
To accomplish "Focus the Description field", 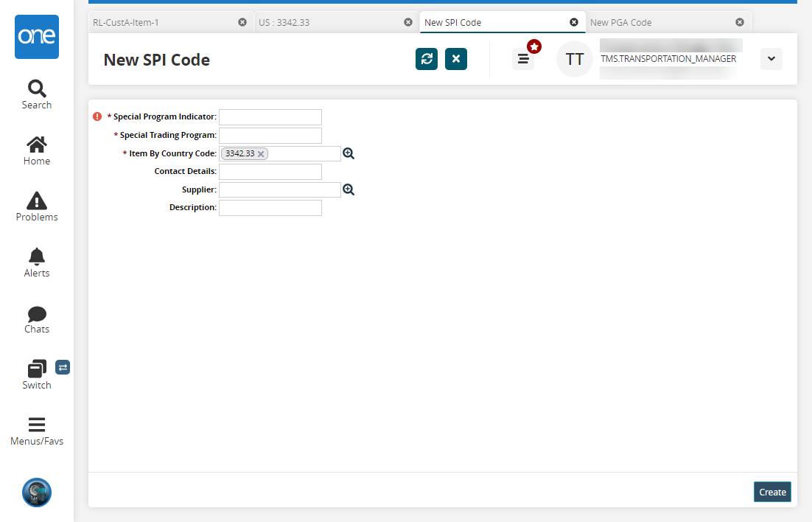I will (x=270, y=208).
